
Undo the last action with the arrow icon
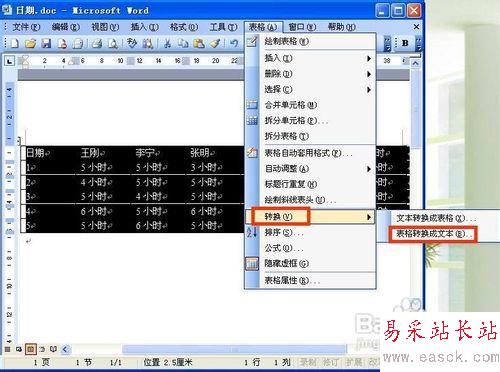point(234,43)
